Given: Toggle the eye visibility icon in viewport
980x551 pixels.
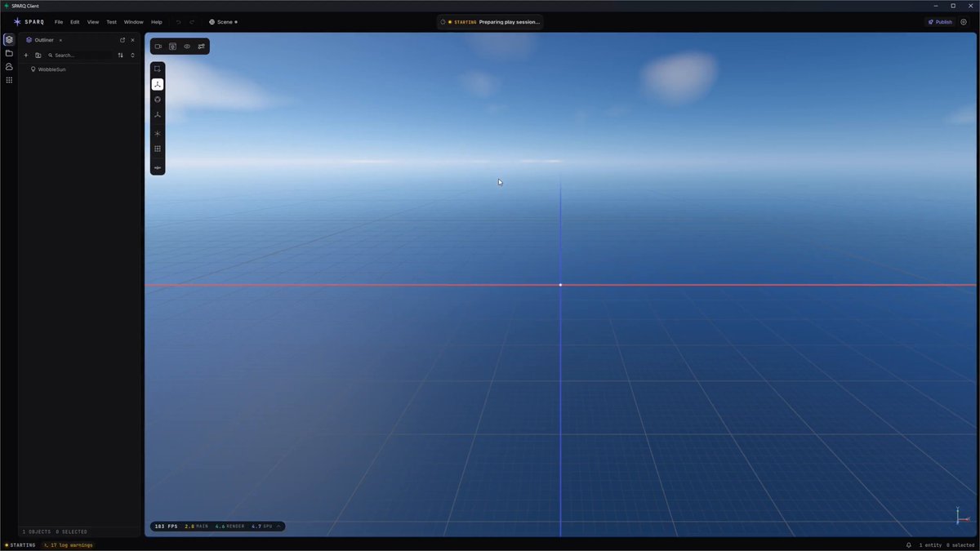Looking at the screenshot, I should coord(187,47).
